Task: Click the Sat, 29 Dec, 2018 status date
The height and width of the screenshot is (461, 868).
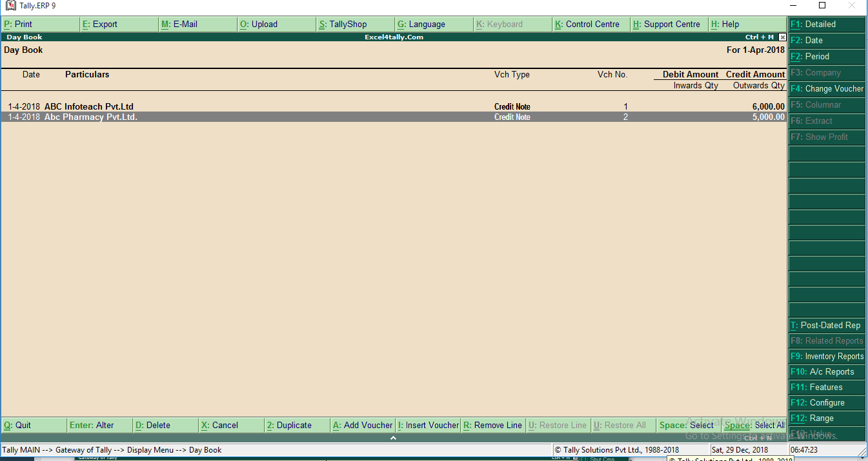Action: pyautogui.click(x=740, y=450)
